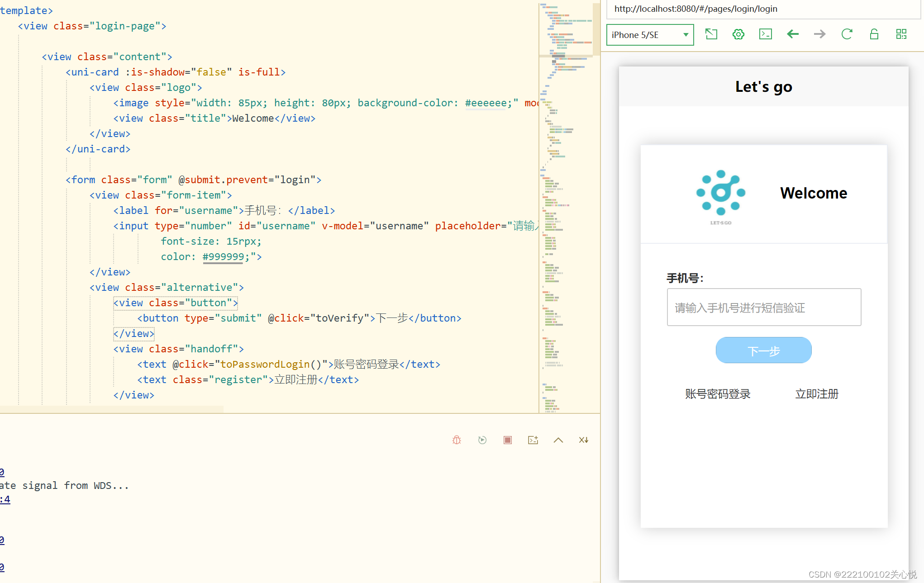Click the debug bug icon in the console toolbar
The height and width of the screenshot is (583, 924).
[x=457, y=440]
